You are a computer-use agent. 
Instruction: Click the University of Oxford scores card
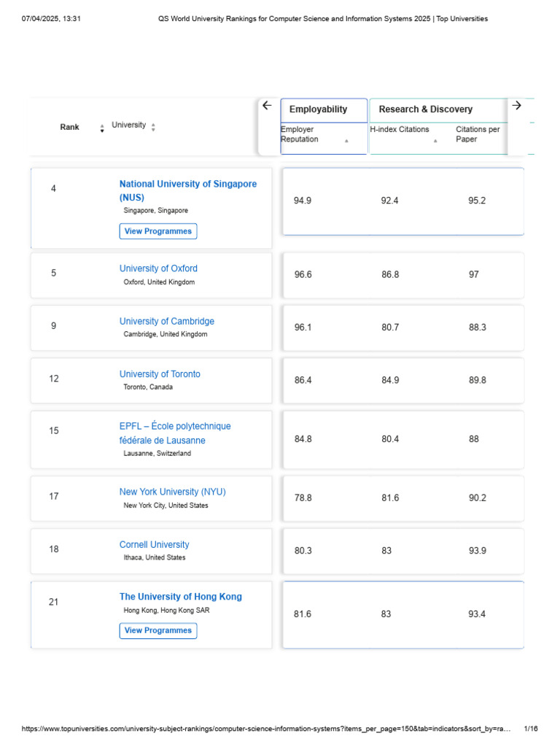click(x=402, y=275)
